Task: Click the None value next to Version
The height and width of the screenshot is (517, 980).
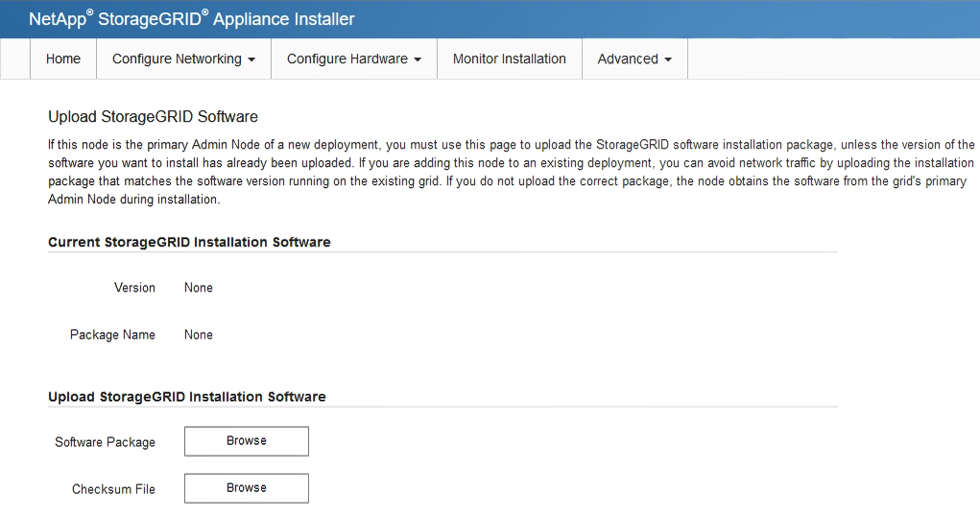Action: pos(199,288)
